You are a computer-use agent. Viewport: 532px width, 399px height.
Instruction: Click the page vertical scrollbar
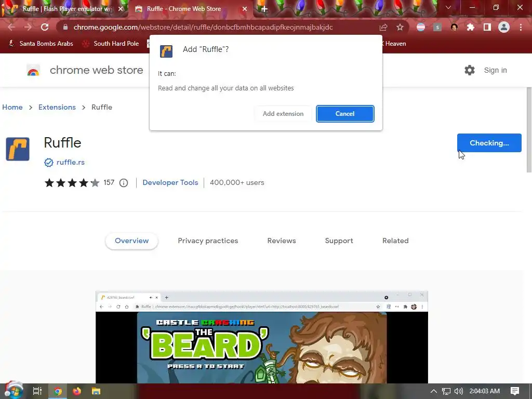tap(528, 130)
